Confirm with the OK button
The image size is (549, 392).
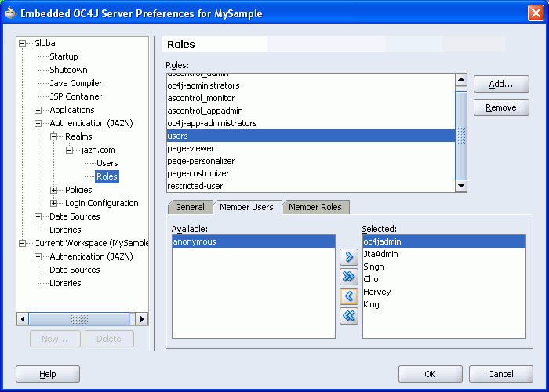coord(430,374)
